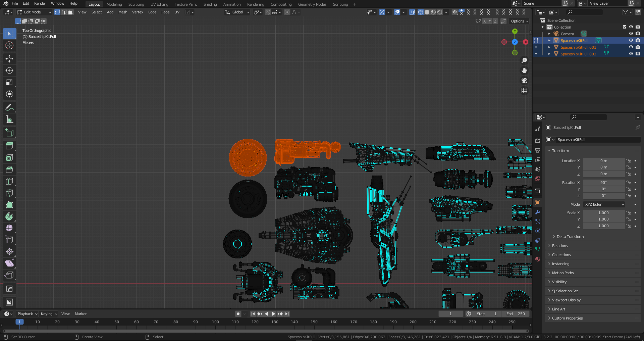
Task: Switch perspective/orthographic grid icon
Action: (524, 91)
